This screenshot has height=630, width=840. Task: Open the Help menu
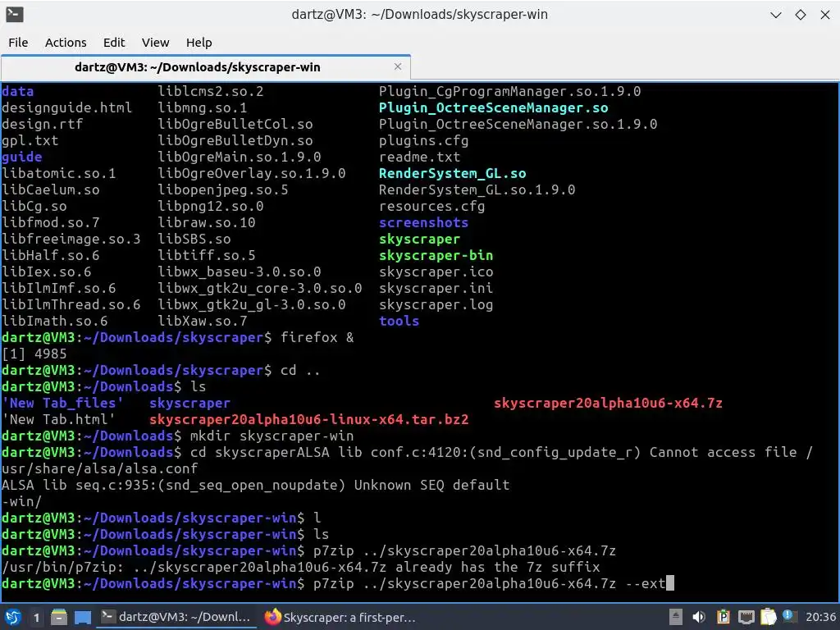coord(199,43)
